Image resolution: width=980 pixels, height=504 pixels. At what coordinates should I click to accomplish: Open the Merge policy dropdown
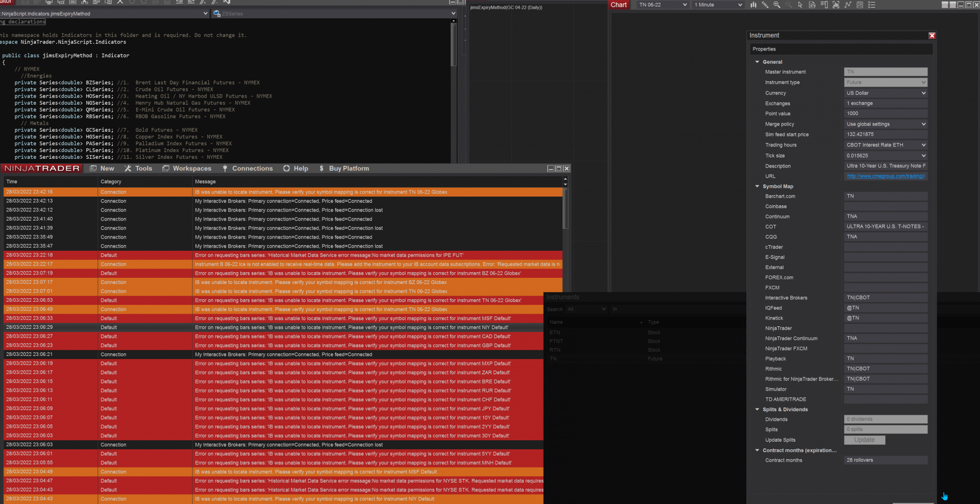point(886,124)
